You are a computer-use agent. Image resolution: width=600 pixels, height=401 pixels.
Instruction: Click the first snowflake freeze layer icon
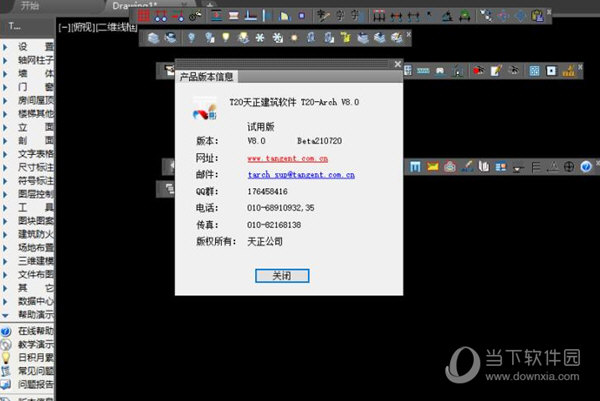click(x=260, y=38)
